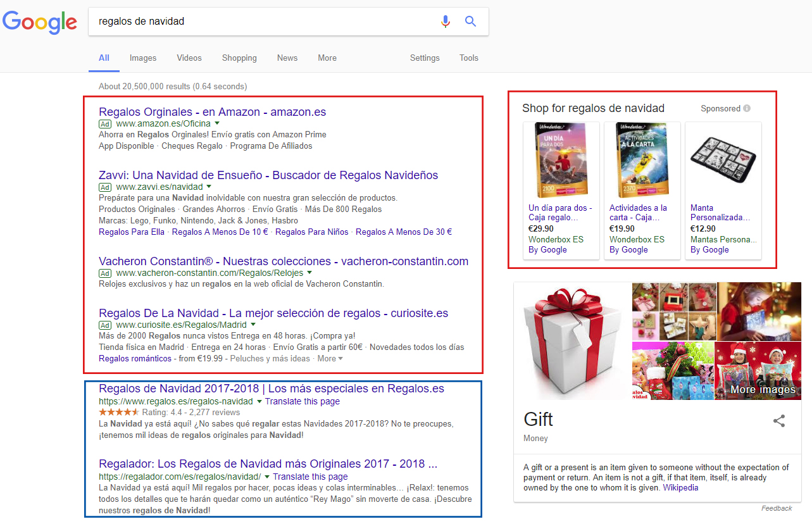
Task: Click the Feedback link below the panel
Action: pos(777,508)
